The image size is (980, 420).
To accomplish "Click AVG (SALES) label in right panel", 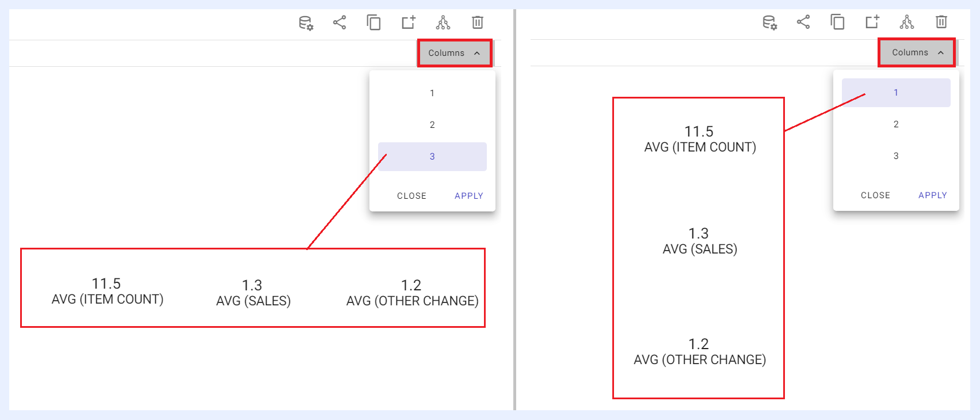I will coord(700,249).
